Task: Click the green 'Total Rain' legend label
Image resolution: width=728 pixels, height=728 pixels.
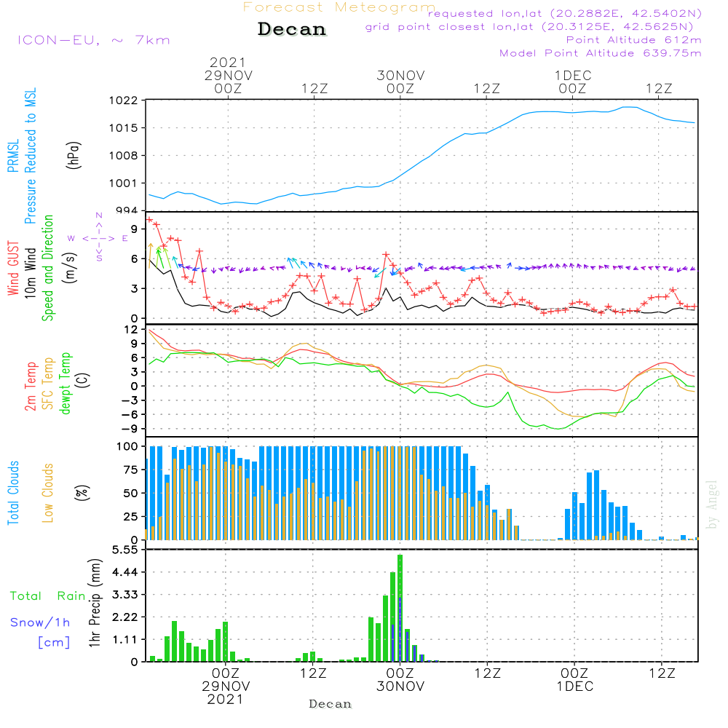Action: 48,596
